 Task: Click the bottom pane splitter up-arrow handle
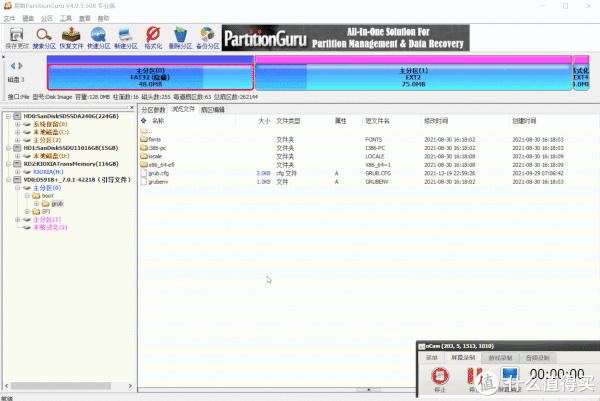[368, 390]
